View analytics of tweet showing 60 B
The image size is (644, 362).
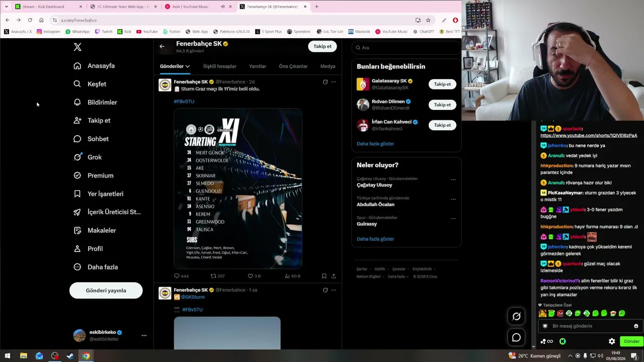pos(292,276)
